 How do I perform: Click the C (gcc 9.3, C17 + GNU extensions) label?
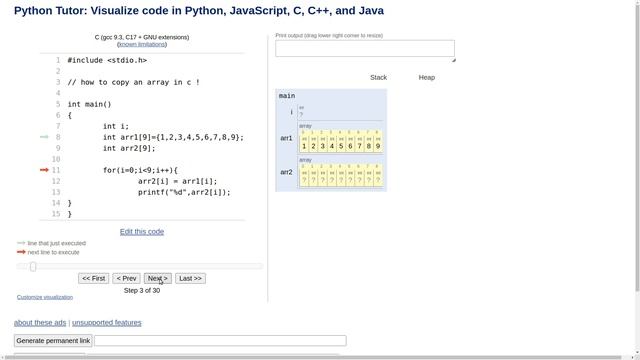pyautogui.click(x=142, y=37)
